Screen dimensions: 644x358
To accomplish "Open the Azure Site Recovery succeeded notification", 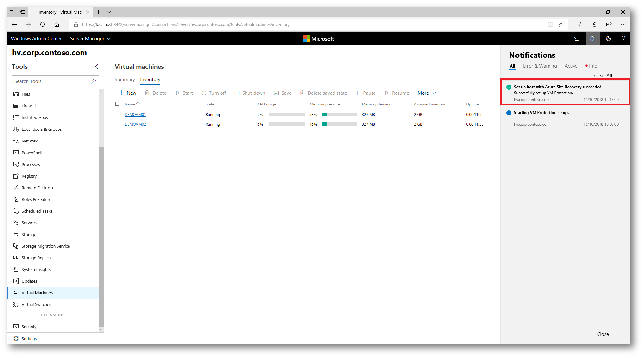I will pyautogui.click(x=565, y=92).
